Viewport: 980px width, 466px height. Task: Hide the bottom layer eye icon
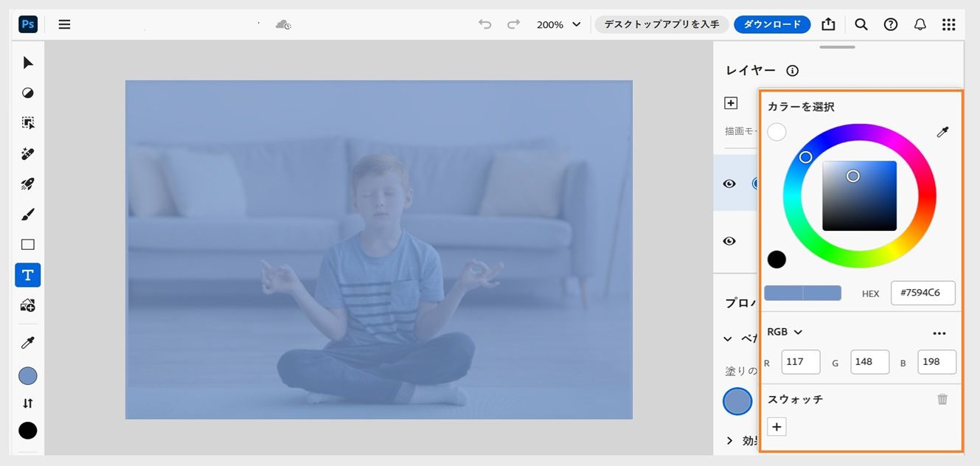[729, 241]
